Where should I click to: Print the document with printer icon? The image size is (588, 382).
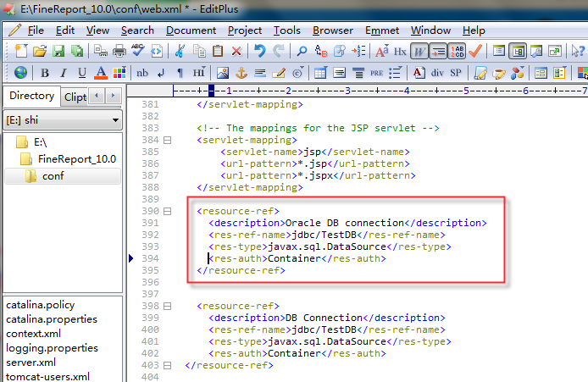click(x=119, y=51)
